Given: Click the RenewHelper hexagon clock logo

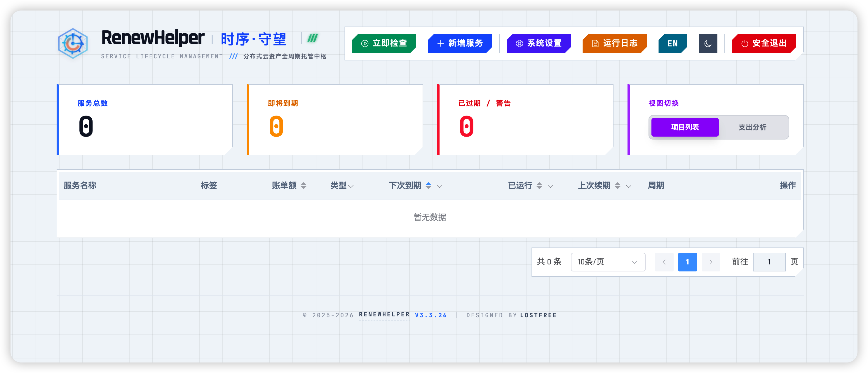Looking at the screenshot, I should point(73,43).
